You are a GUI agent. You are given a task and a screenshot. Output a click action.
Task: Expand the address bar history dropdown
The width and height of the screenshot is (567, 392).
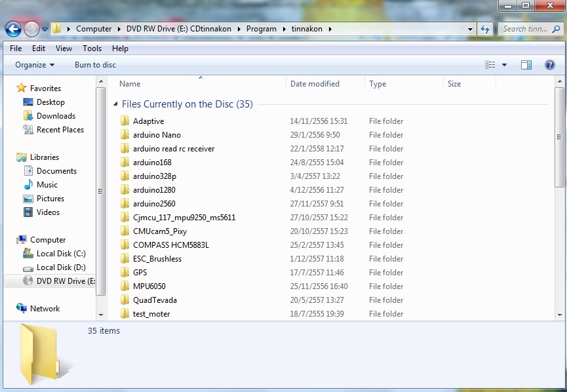(x=471, y=29)
